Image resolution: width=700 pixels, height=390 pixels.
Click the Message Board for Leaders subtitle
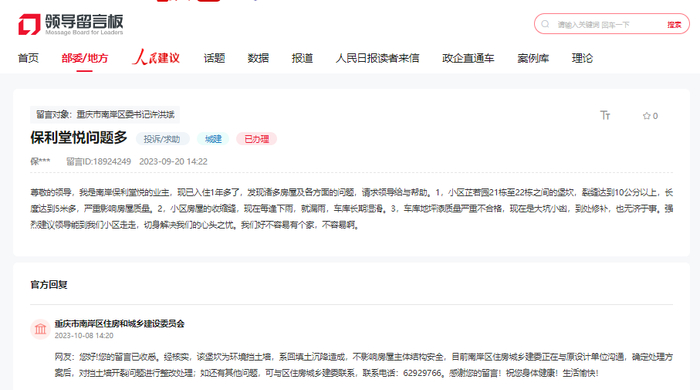pos(84,33)
